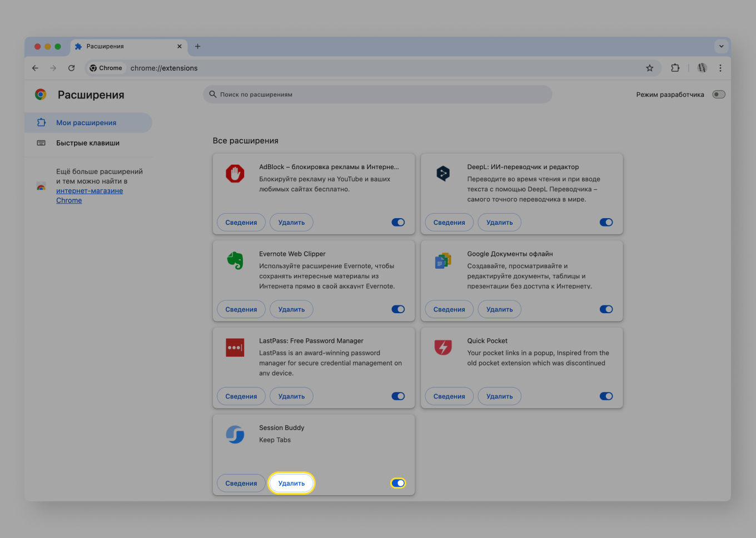Click the extension search field

tap(377, 94)
